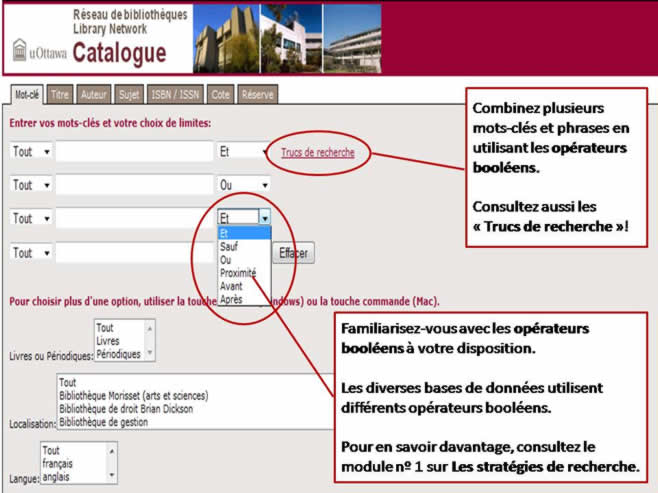Click the first keyword input field
The image size is (658, 493).
[x=134, y=151]
